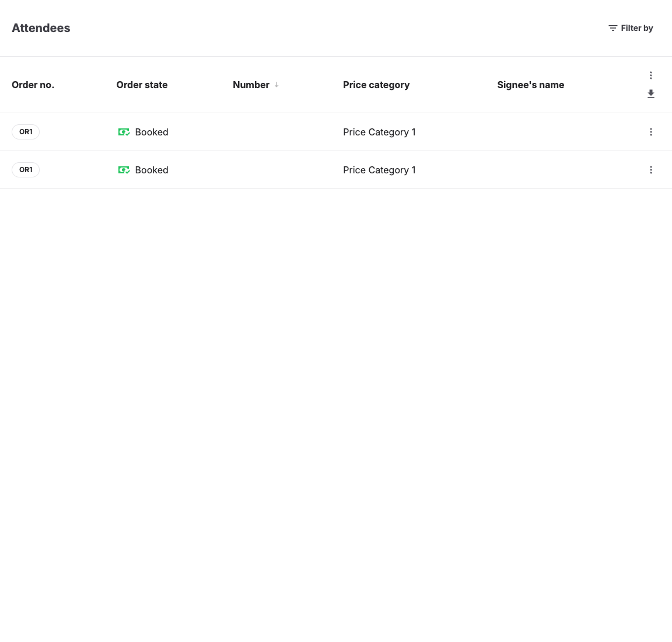Select Price Category 1 in the first row
This screenshot has height=642, width=672.
(x=379, y=132)
